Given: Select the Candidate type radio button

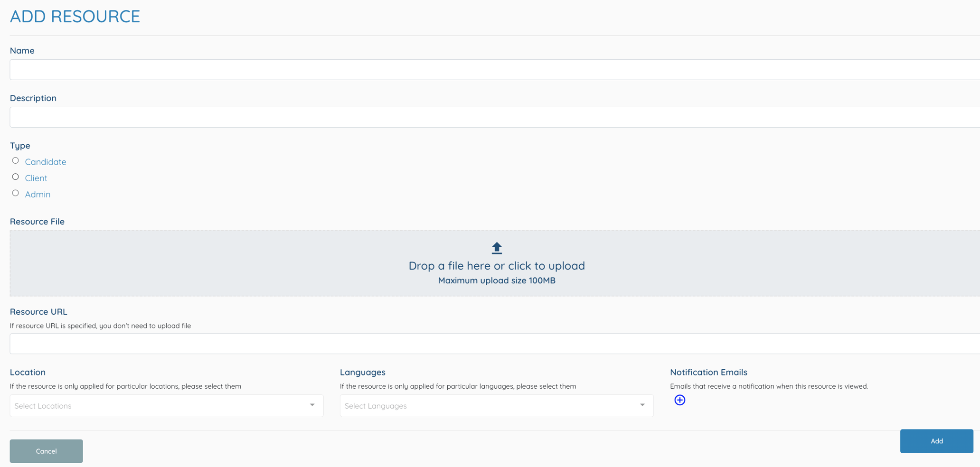Looking at the screenshot, I should pos(15,160).
